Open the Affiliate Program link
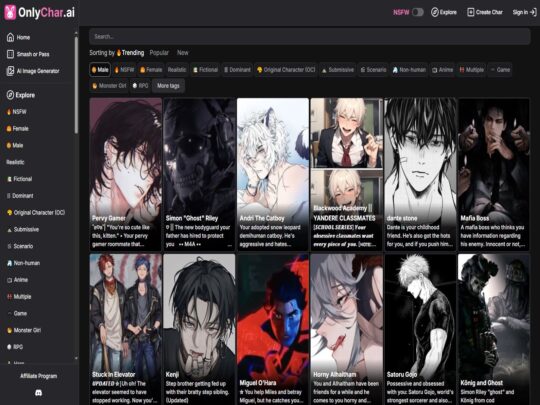The image size is (540, 405). point(39,376)
